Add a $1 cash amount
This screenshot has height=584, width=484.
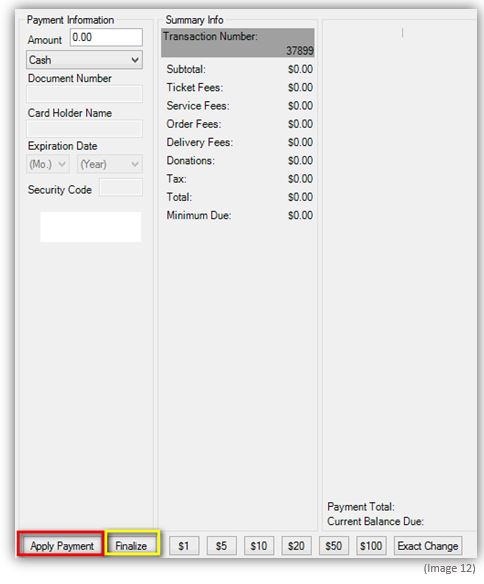[184, 546]
